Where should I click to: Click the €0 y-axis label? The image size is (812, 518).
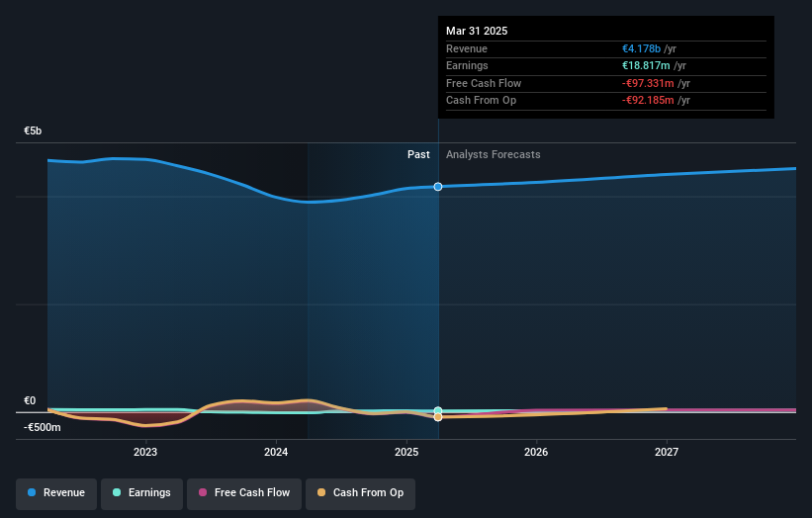(x=30, y=400)
